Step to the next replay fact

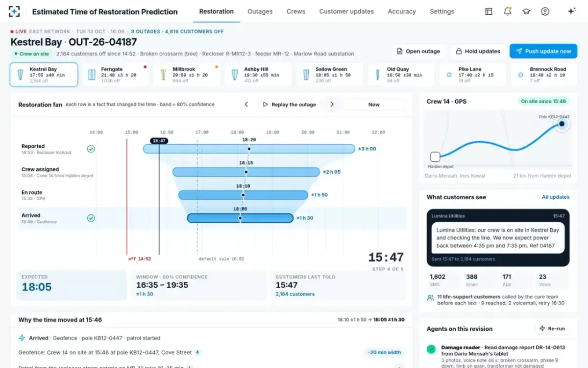click(332, 105)
